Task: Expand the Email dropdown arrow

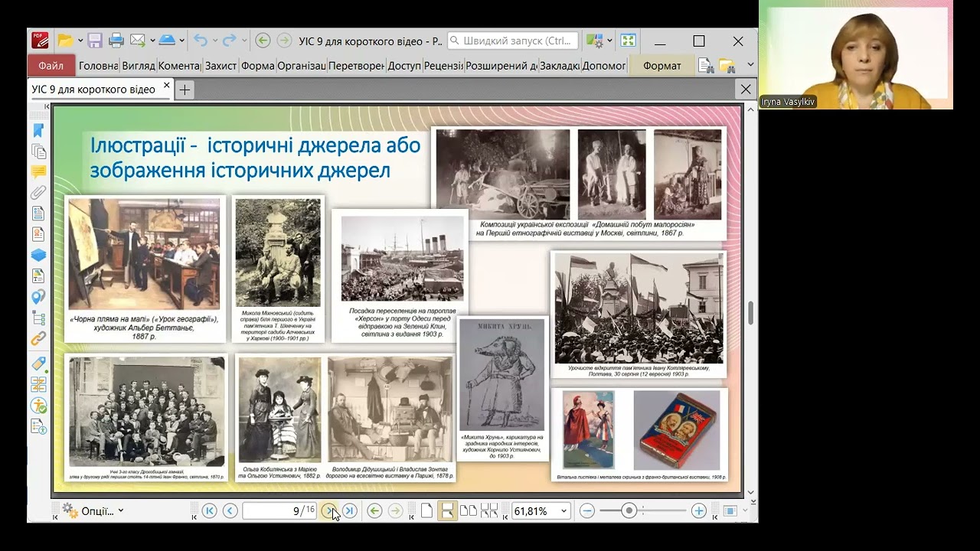Action: (152, 41)
